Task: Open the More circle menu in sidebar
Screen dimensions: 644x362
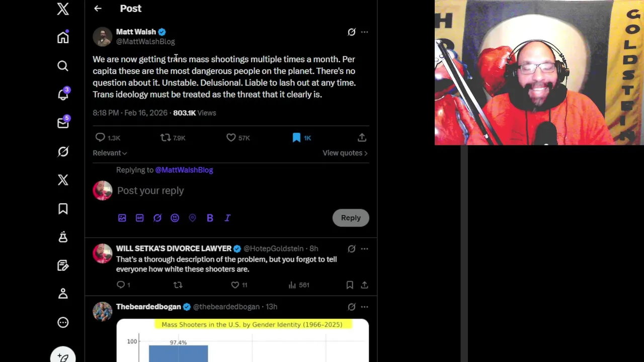Action: click(x=63, y=322)
